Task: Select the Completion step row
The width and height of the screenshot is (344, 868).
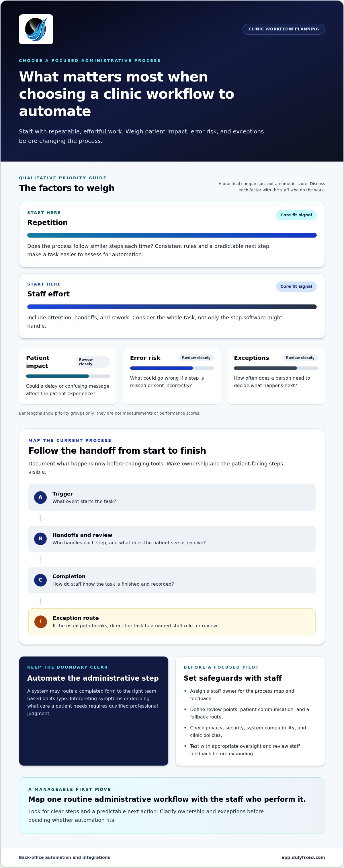Action: pyautogui.click(x=172, y=580)
